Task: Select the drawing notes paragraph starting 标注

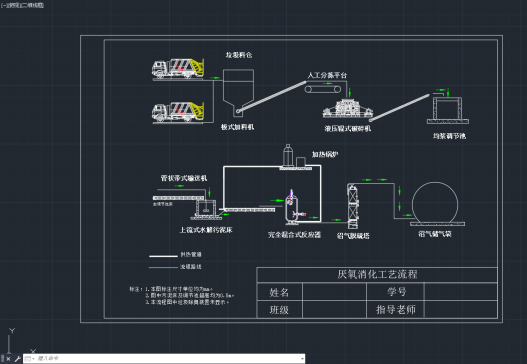Action: [x=181, y=295]
